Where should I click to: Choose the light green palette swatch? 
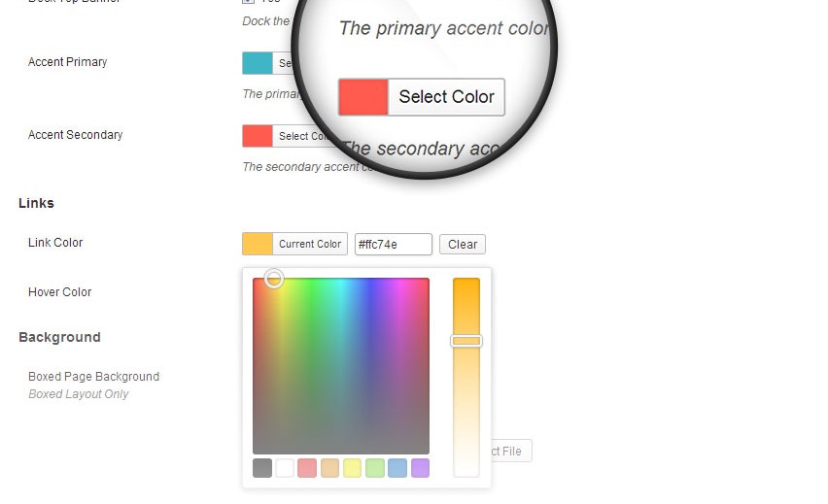coord(375,468)
